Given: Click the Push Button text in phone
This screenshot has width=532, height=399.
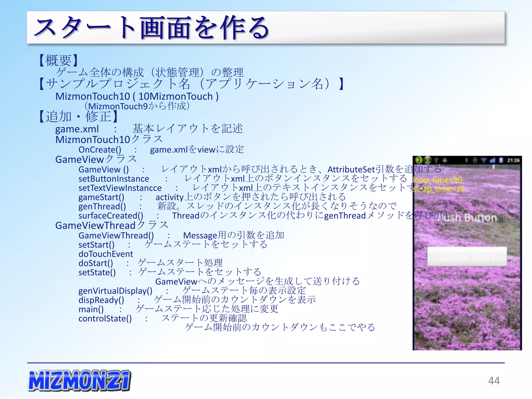Looking at the screenshot, I should (468, 218).
